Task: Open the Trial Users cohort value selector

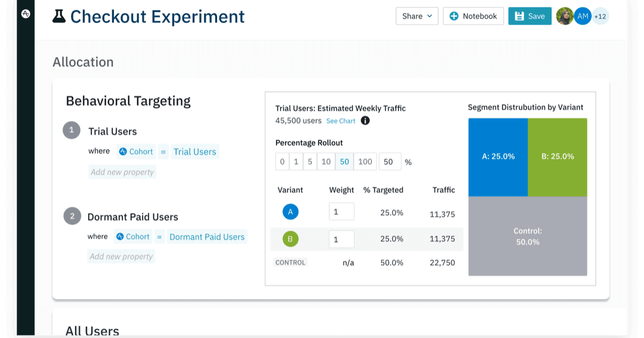Action: click(x=194, y=152)
